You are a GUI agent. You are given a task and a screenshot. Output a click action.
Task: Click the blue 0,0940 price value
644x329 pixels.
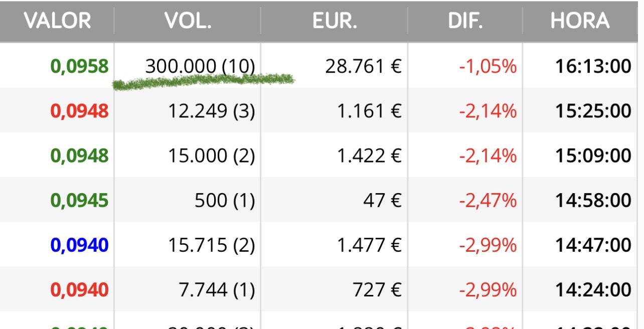[x=80, y=245]
